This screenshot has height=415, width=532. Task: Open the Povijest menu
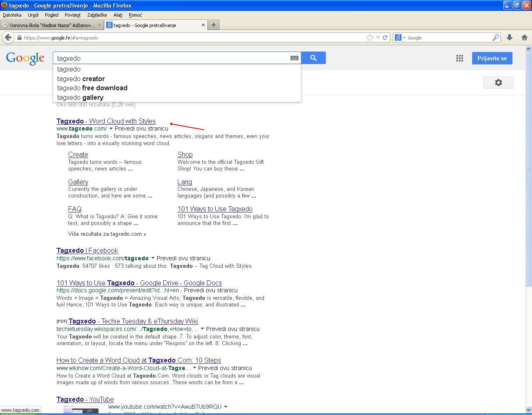pyautogui.click(x=73, y=15)
